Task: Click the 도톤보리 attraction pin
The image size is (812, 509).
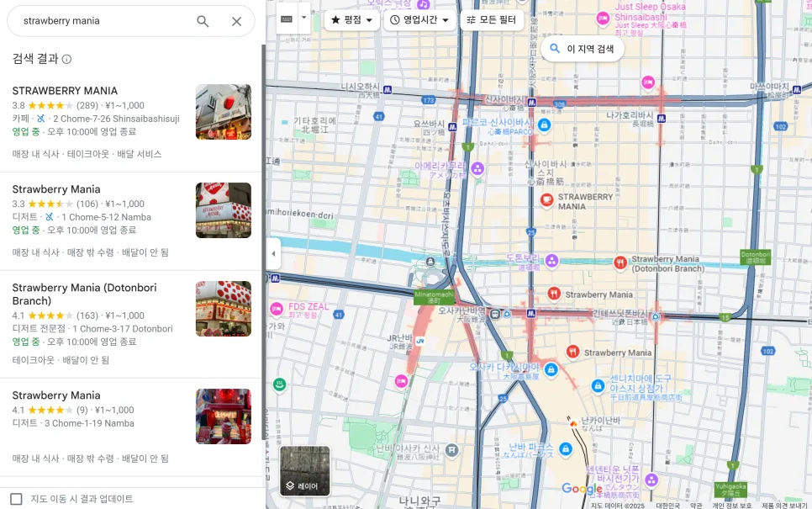Action: (552, 261)
